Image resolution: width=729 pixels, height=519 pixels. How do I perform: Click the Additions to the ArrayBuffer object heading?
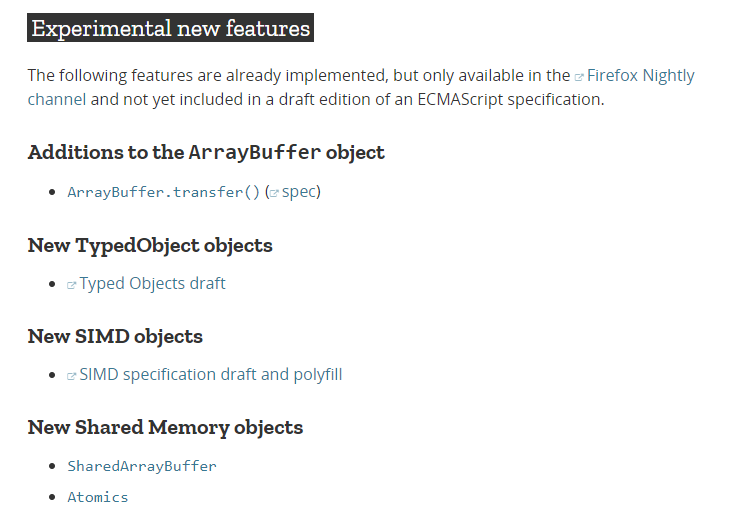point(206,153)
